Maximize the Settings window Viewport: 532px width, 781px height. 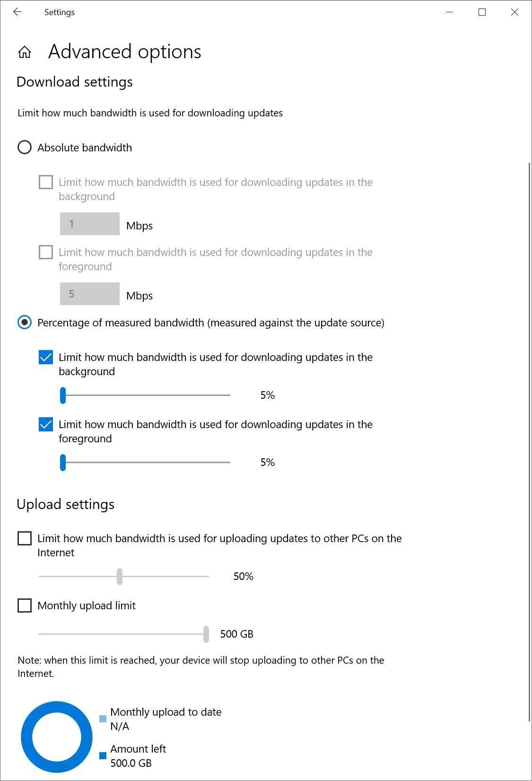coord(482,12)
